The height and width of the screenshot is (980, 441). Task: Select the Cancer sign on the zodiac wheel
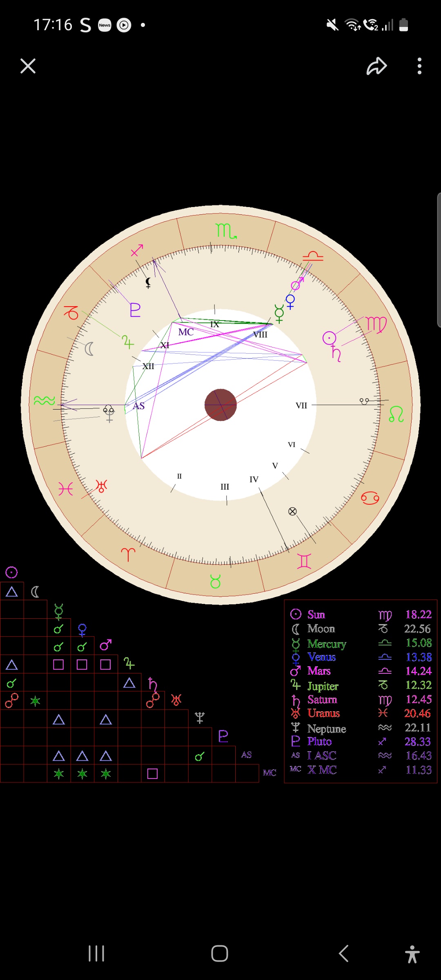[370, 498]
